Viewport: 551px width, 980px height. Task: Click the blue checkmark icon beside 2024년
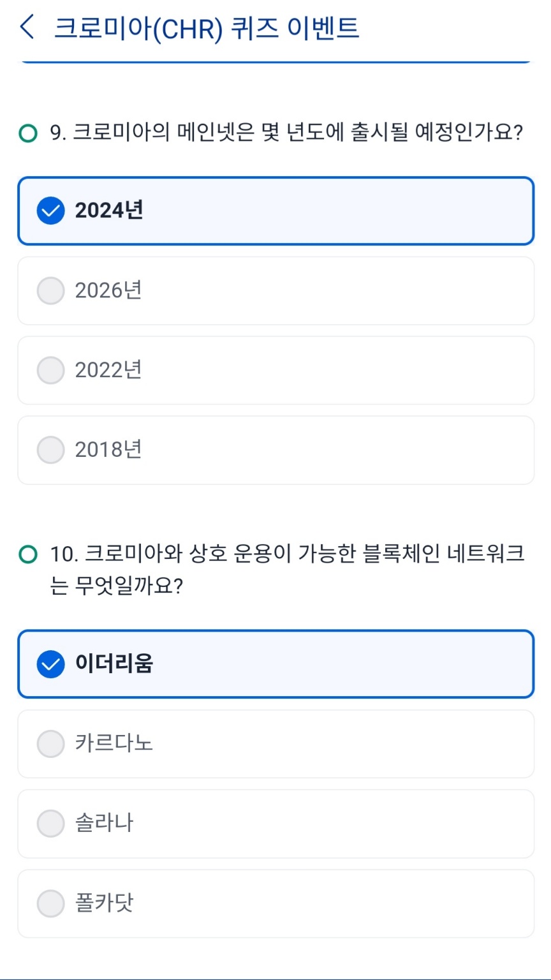point(51,211)
